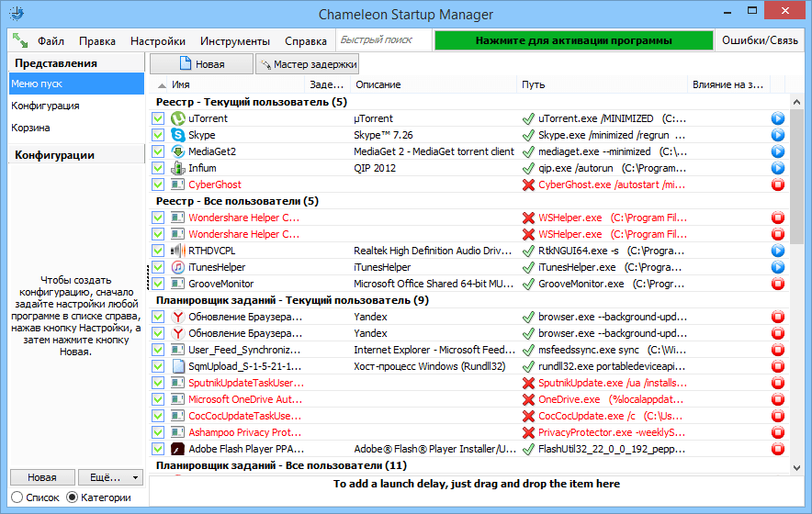Click blue play indicator in uTorrent row

(x=777, y=118)
